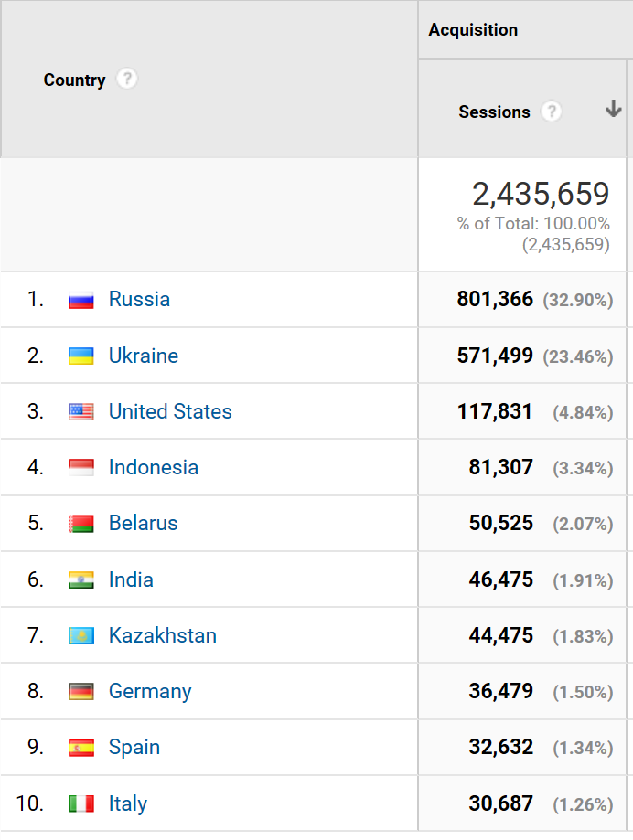Click the Indonesia flag icon

pyautogui.click(x=81, y=468)
